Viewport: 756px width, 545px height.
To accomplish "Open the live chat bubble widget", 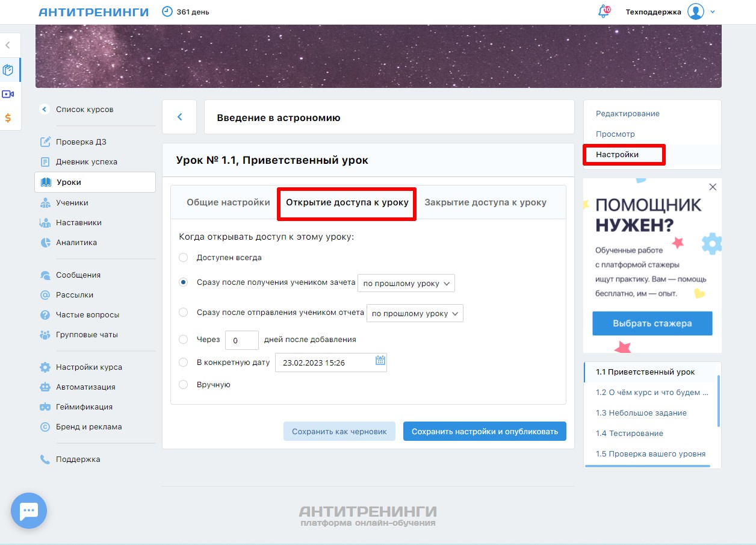I will pos(29,511).
